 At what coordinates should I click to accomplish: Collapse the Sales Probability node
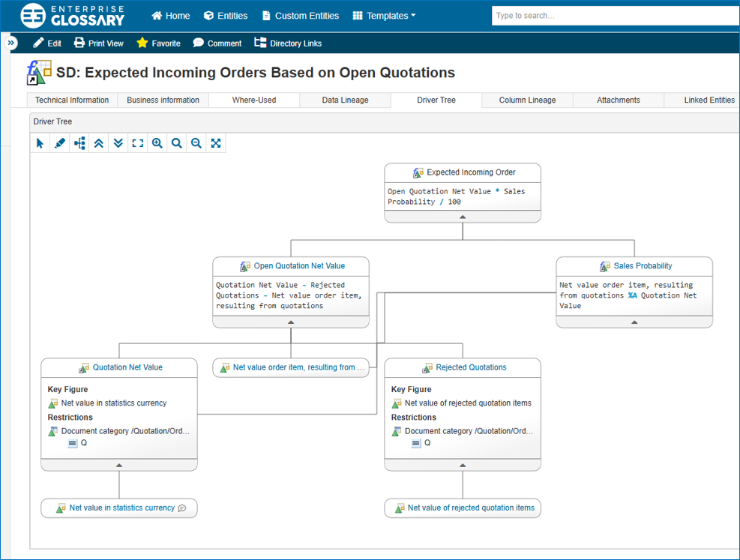(x=634, y=323)
